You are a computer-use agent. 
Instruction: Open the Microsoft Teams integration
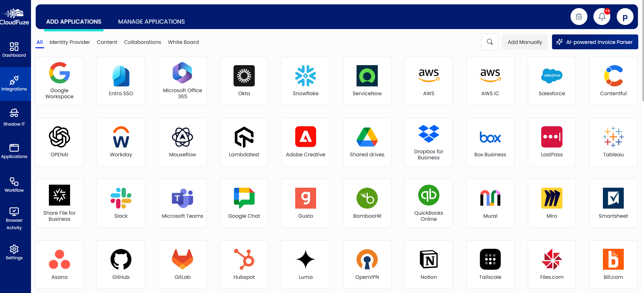(x=182, y=203)
